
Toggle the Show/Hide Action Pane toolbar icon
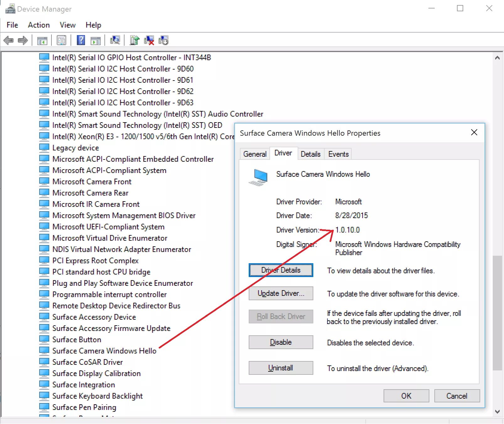point(96,40)
